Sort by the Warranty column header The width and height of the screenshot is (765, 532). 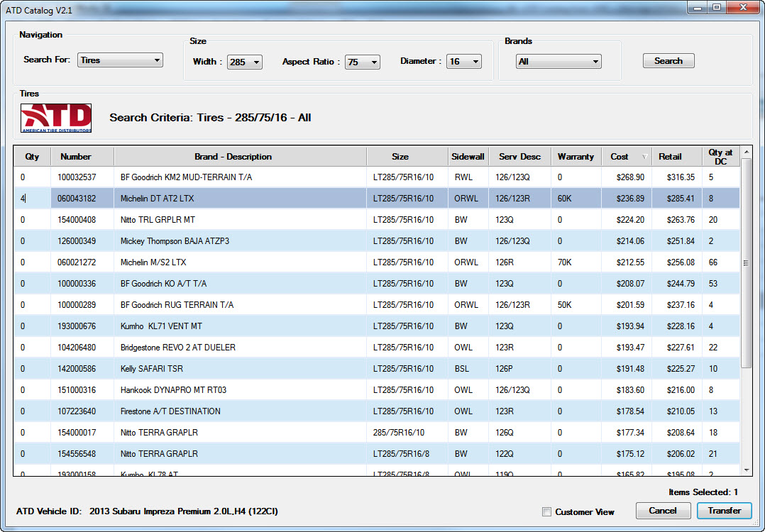576,157
